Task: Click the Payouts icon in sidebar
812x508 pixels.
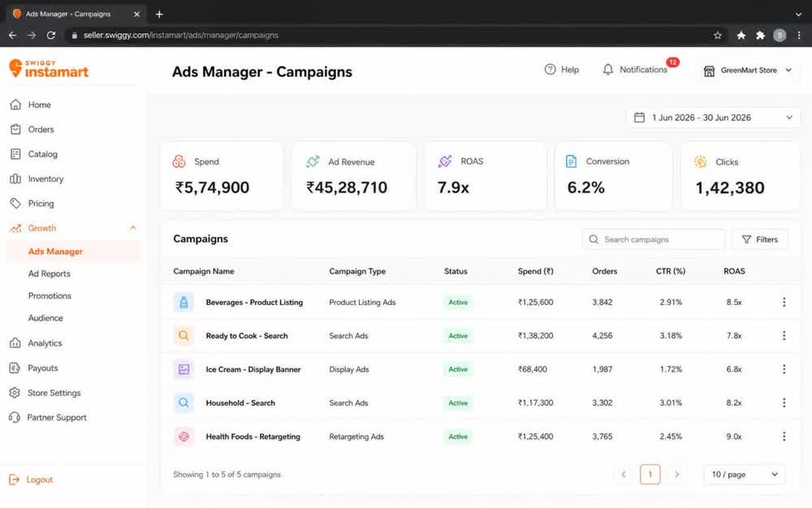Action: click(15, 368)
